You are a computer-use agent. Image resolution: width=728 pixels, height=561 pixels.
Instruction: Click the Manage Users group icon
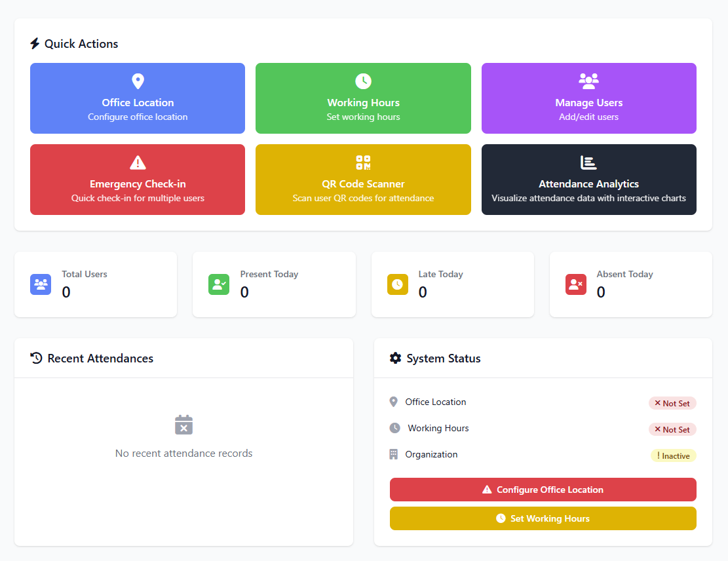(588, 81)
